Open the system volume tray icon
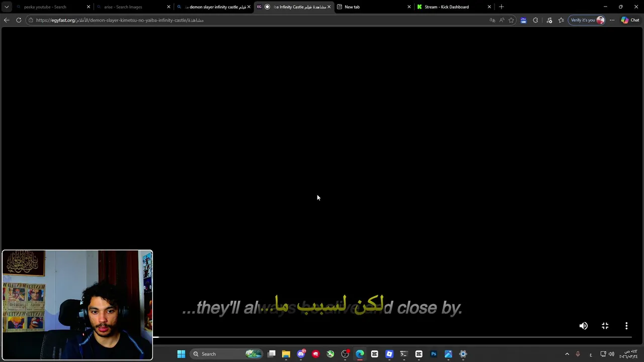 tap(611, 354)
